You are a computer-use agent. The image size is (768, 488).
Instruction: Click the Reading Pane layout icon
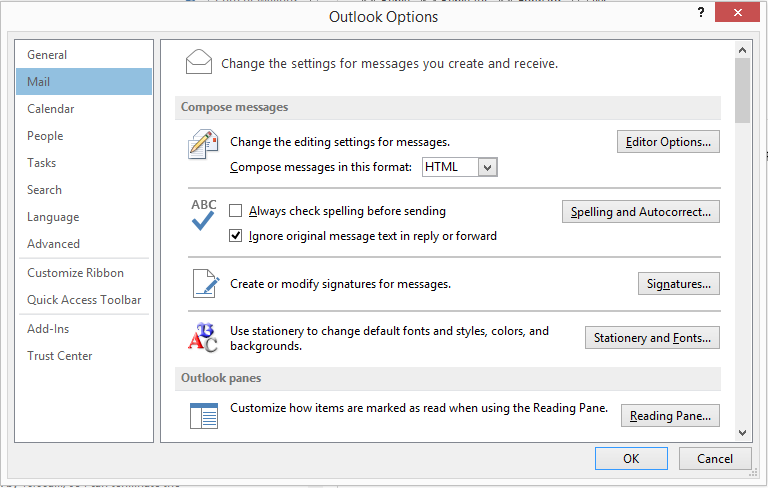click(203, 416)
